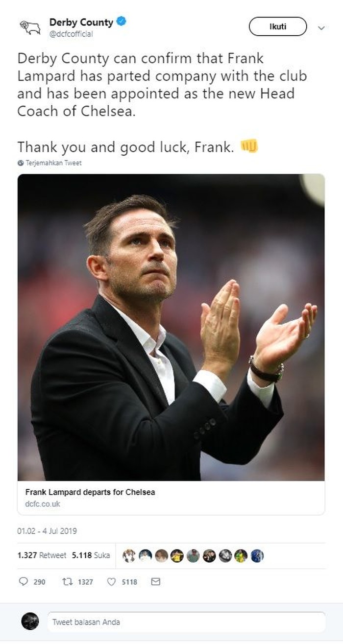Click the retweet arrows icon
Viewport: 343px width, 644px height.
(67, 582)
